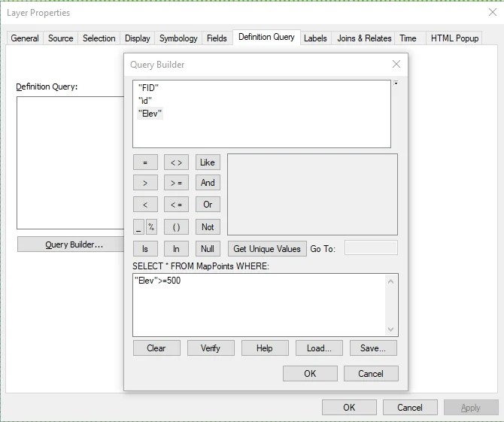Insert the not-equal <> operator

[x=176, y=162]
